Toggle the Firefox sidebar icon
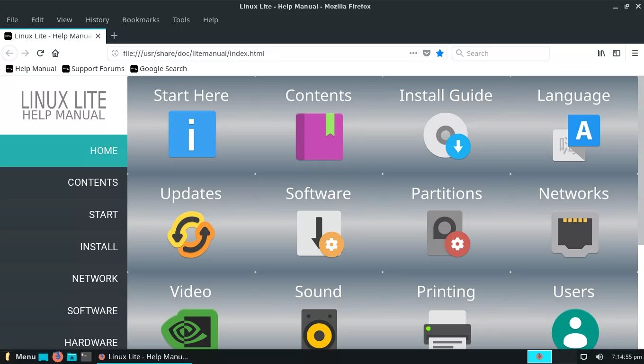The image size is (644, 364). (617, 53)
